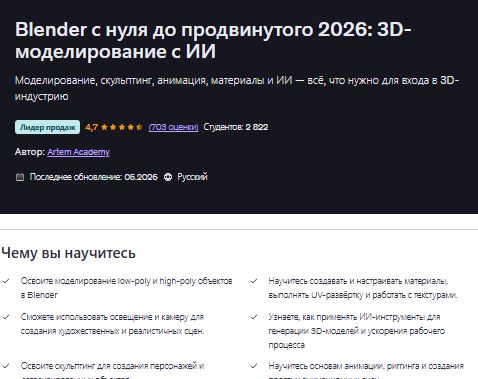
Task: Click the text Освоите моделирование low-poly и high-poly
Action: click(126, 288)
